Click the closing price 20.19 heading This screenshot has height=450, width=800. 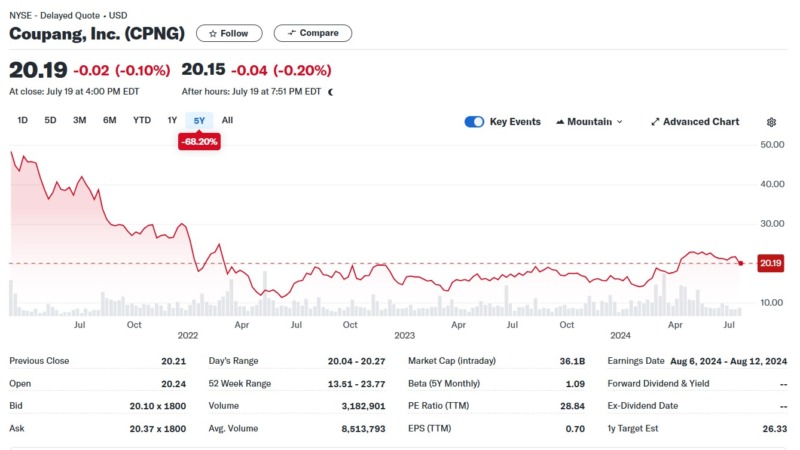(x=38, y=70)
